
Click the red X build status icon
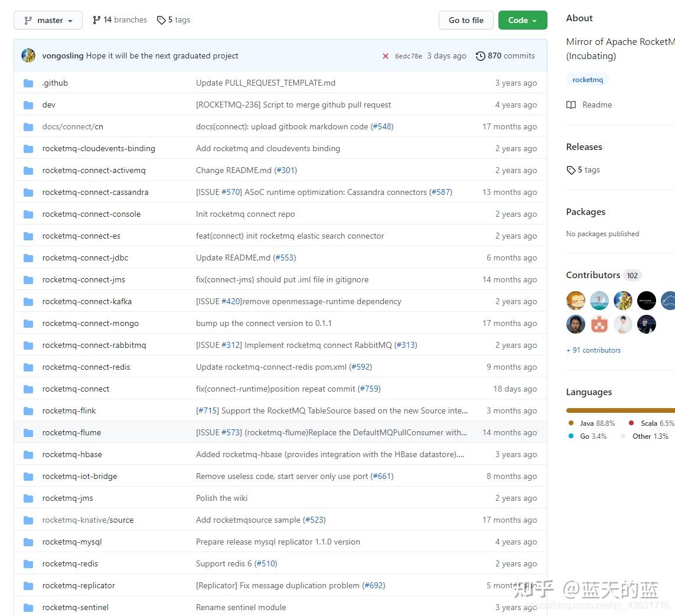[386, 56]
